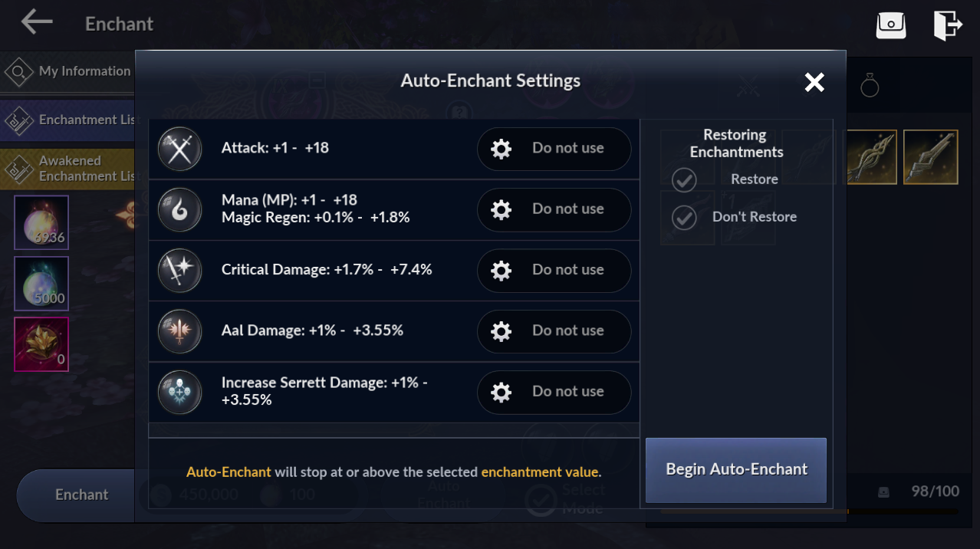Select the crossed swords Attack icon
The image size is (980, 549).
[179, 149]
